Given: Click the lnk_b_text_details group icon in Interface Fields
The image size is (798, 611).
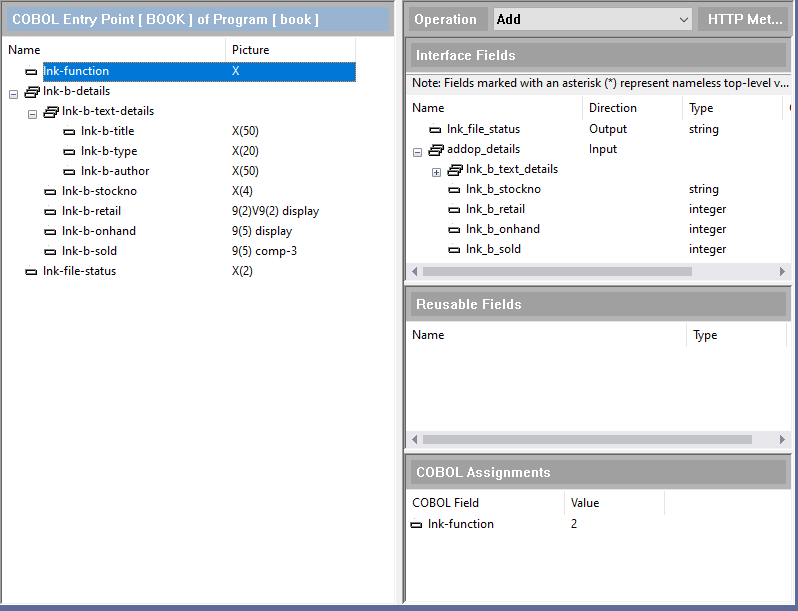Looking at the screenshot, I should pyautogui.click(x=454, y=170).
